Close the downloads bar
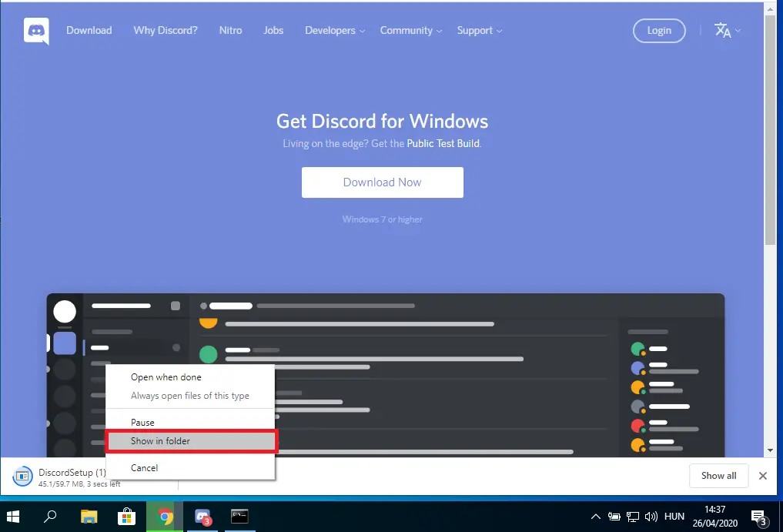 [x=762, y=476]
